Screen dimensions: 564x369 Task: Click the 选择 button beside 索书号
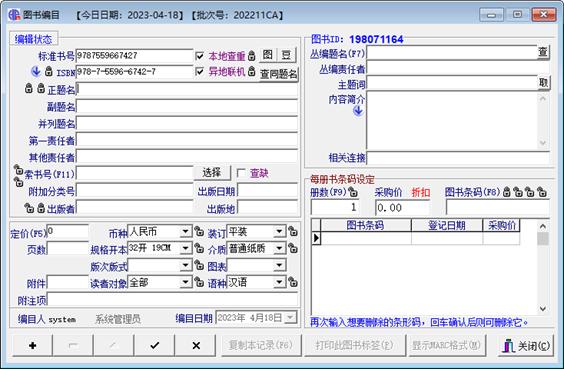[212, 173]
